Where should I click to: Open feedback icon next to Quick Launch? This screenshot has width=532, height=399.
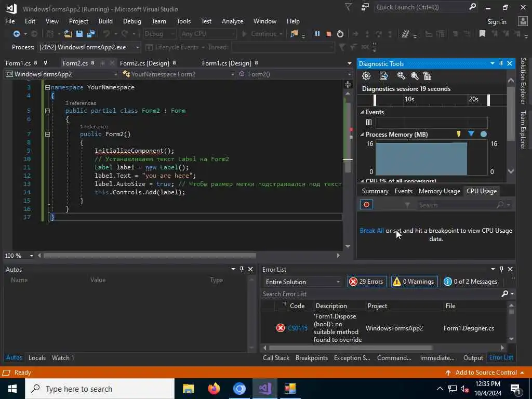365,7
